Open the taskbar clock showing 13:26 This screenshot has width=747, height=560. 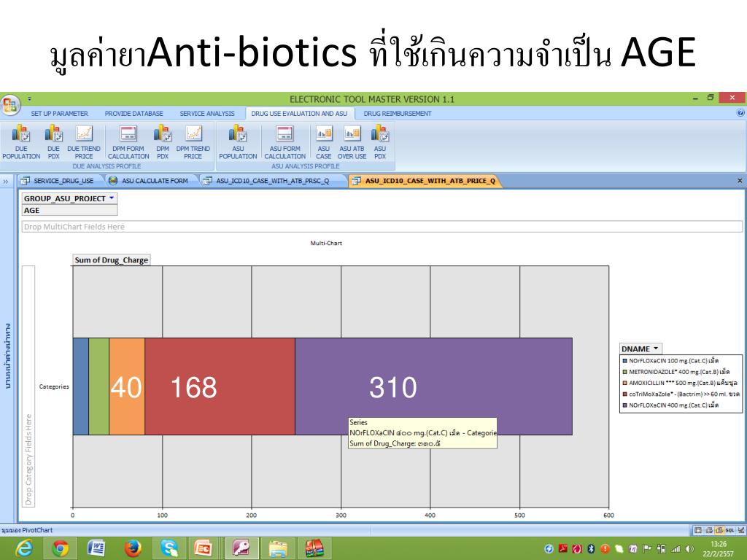pos(719,548)
